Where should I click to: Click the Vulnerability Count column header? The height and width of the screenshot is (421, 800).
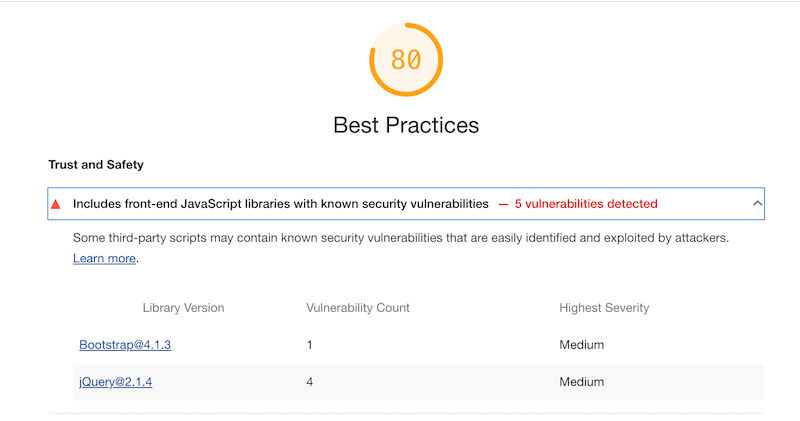pyautogui.click(x=358, y=308)
